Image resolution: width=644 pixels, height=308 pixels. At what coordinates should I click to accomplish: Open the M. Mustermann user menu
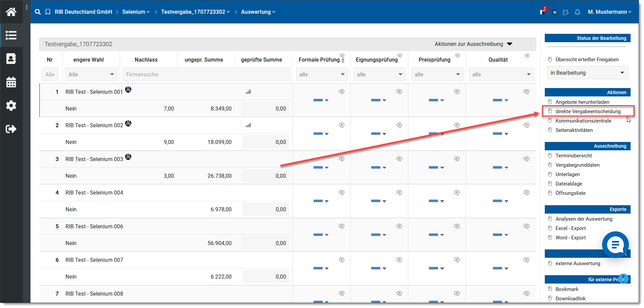tap(609, 12)
